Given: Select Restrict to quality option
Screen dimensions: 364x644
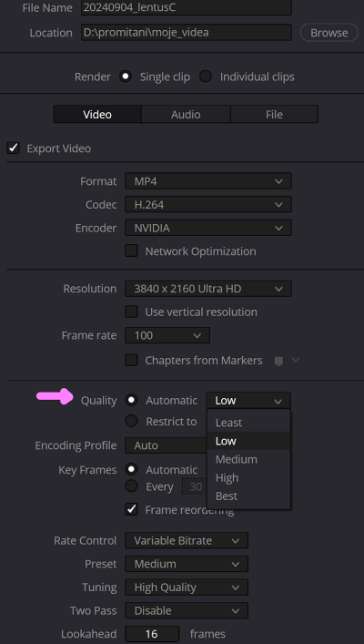Looking at the screenshot, I should click(x=131, y=421).
